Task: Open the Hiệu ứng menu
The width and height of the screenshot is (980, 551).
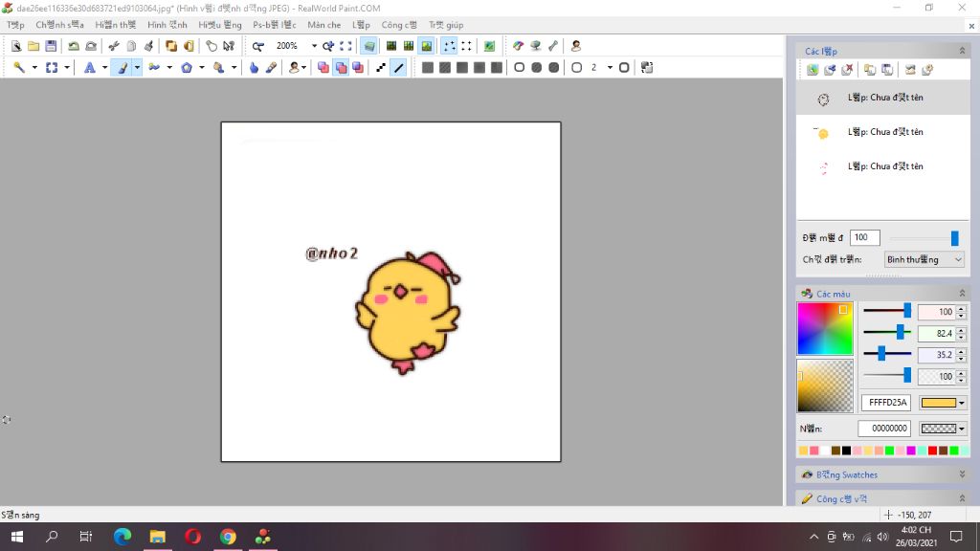Action: coord(219,25)
